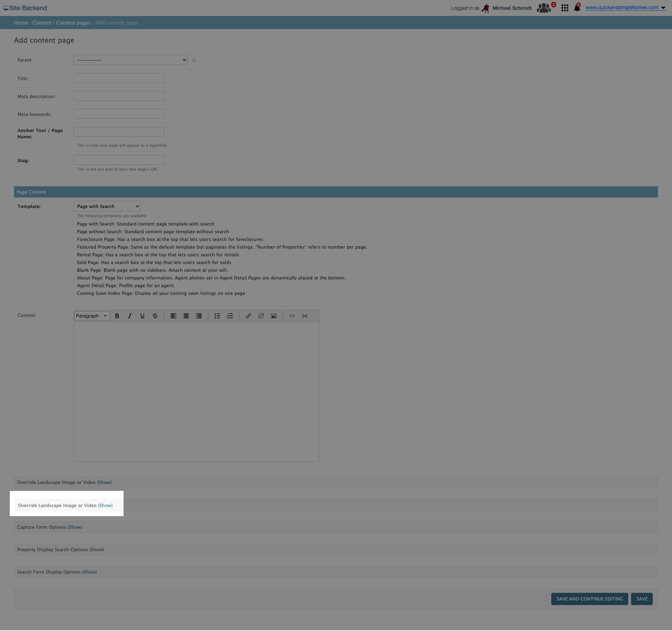Image resolution: width=672 pixels, height=631 pixels.
Task: Open the apps grid icon
Action: [x=565, y=8]
